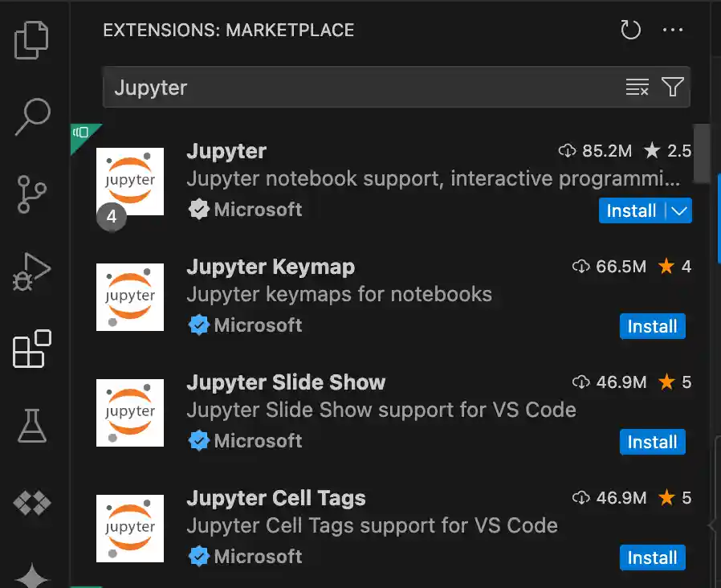Expand the install options arrow for Jupyter
This screenshot has width=721, height=588.
[x=679, y=210]
